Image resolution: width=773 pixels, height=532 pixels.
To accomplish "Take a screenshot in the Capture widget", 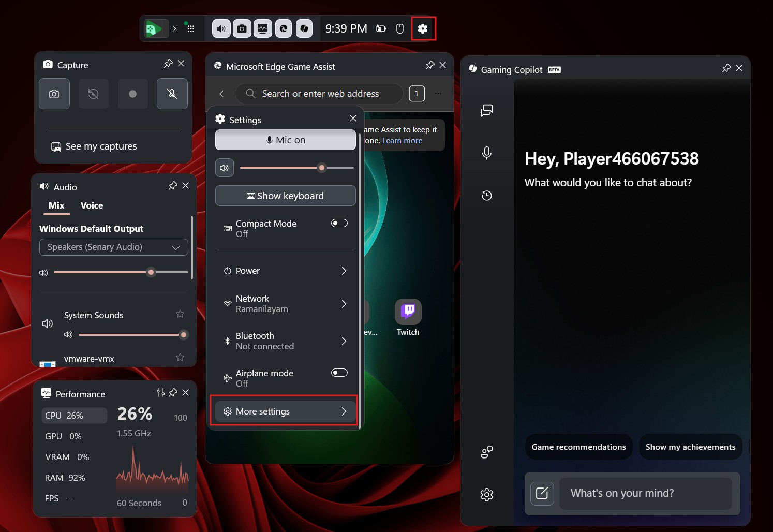I will 54,94.
